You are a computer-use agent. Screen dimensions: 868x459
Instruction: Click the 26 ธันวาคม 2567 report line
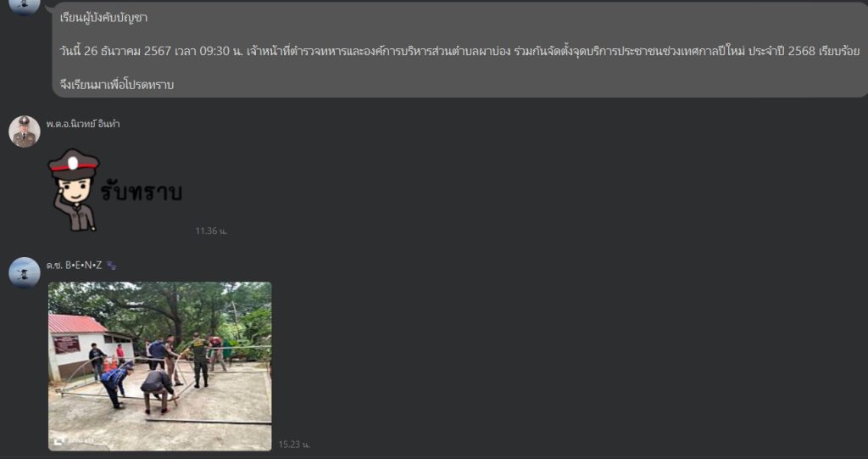(x=459, y=51)
